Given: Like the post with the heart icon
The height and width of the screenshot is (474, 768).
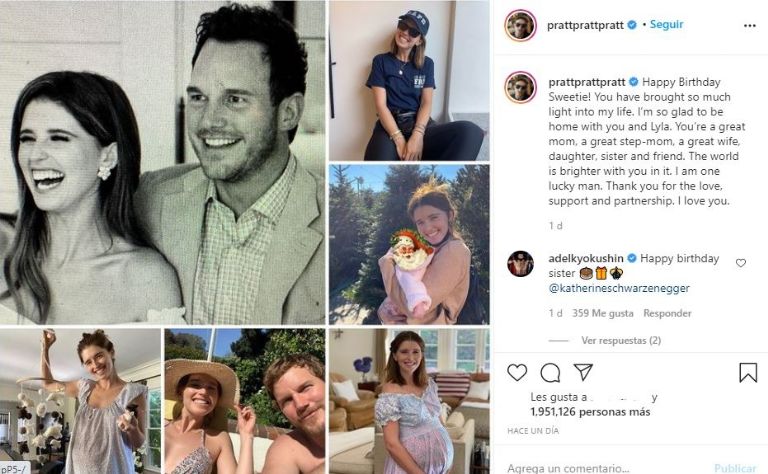Looking at the screenshot, I should click(x=517, y=373).
